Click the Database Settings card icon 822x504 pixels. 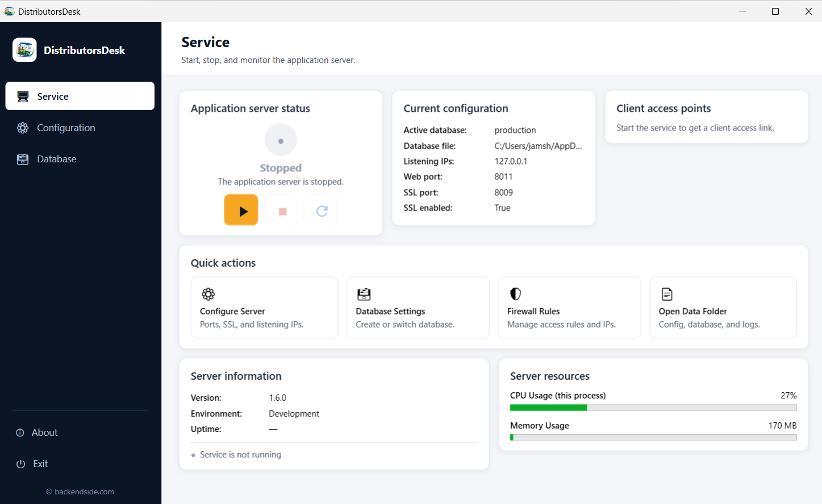364,294
